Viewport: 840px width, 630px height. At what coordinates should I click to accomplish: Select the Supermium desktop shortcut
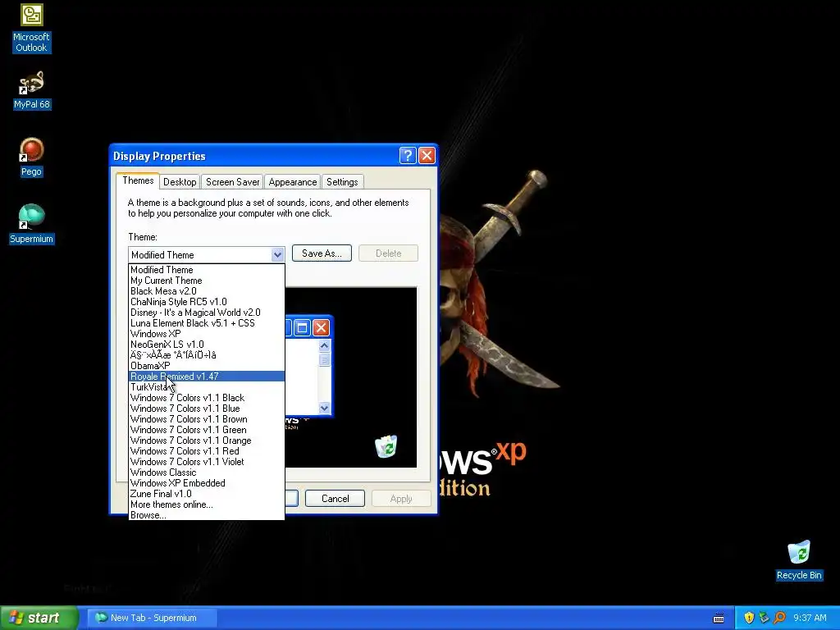32,225
